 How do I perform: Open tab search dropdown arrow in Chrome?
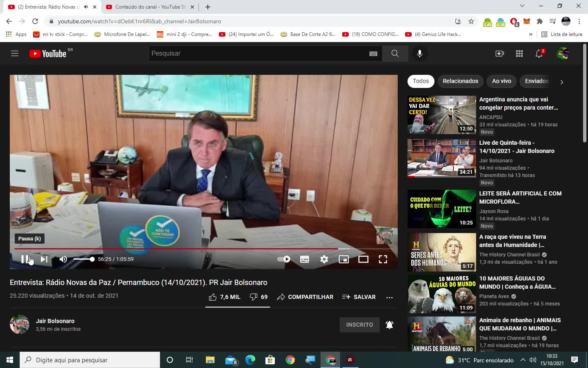pyautogui.click(x=522, y=6)
